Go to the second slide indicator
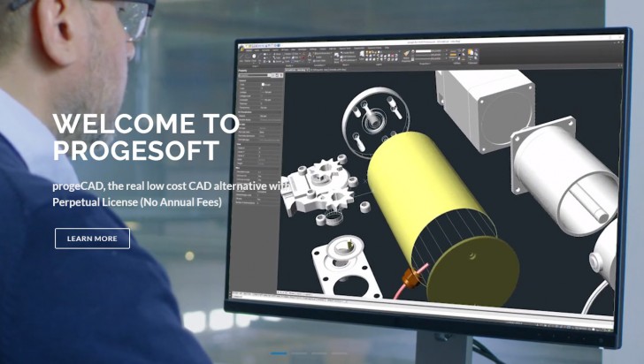 coord(299,353)
